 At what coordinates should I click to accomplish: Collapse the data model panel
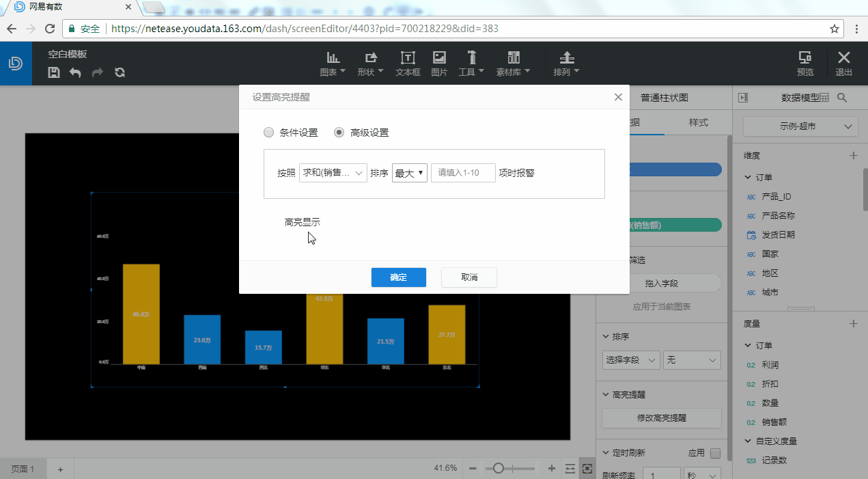[743, 98]
